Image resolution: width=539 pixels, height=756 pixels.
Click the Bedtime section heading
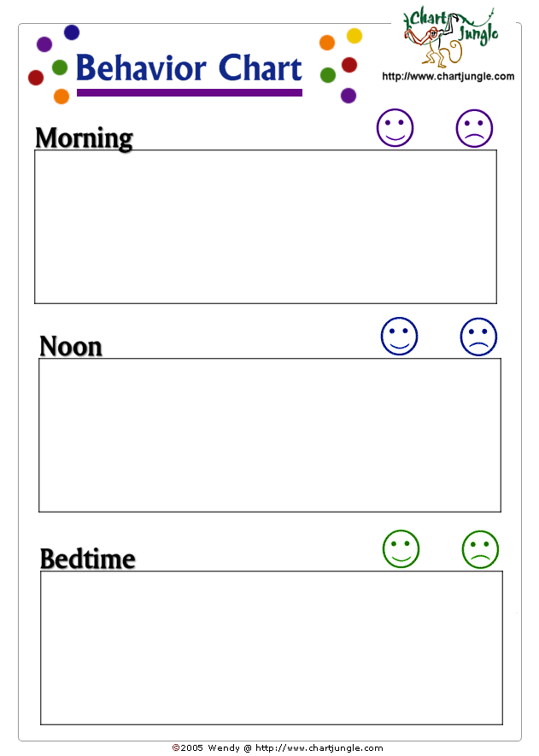pos(87,559)
